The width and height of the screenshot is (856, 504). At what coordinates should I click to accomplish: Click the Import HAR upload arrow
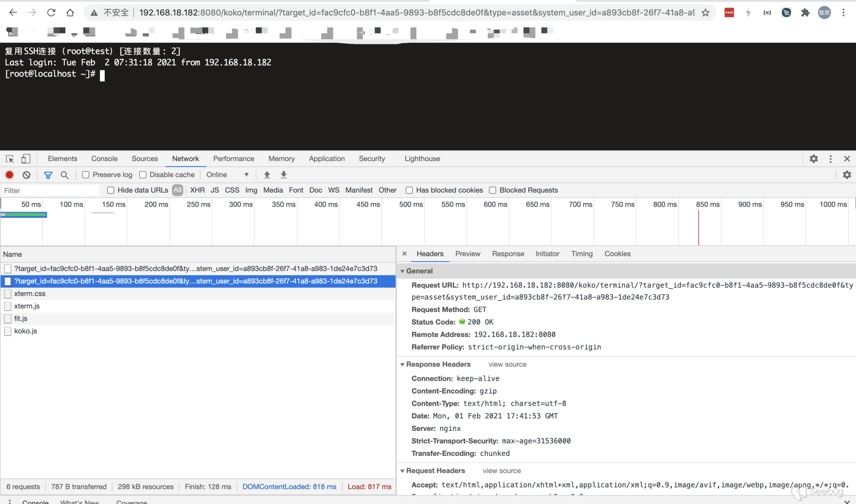tap(267, 175)
